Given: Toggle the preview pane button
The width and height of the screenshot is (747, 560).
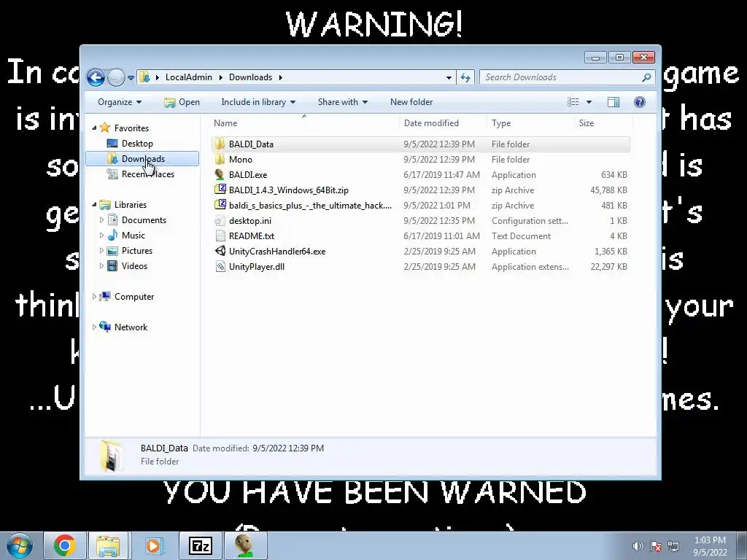Looking at the screenshot, I should tap(614, 102).
